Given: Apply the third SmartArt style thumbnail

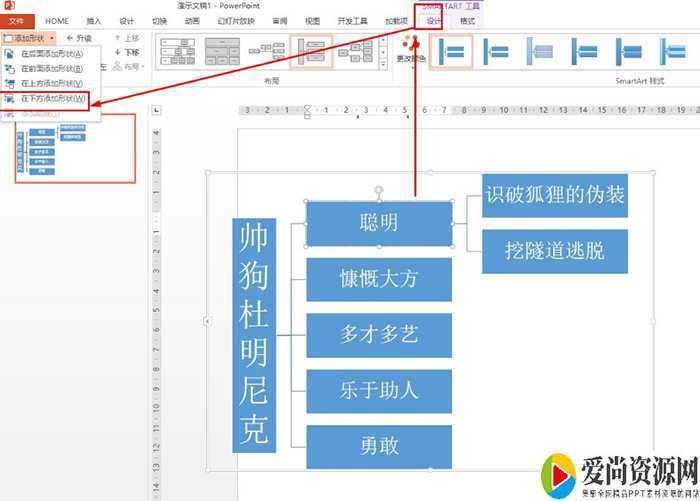Looking at the screenshot, I should pyautogui.click(x=541, y=50).
